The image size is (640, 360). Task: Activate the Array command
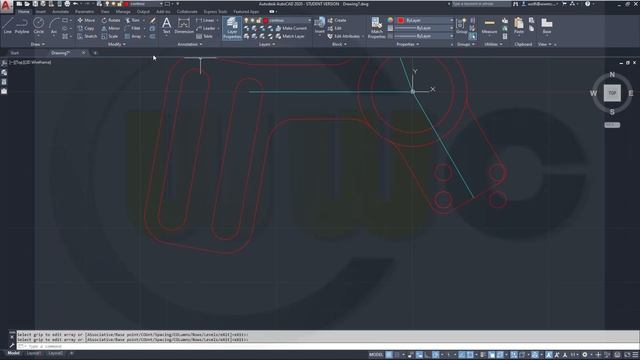pos(133,36)
